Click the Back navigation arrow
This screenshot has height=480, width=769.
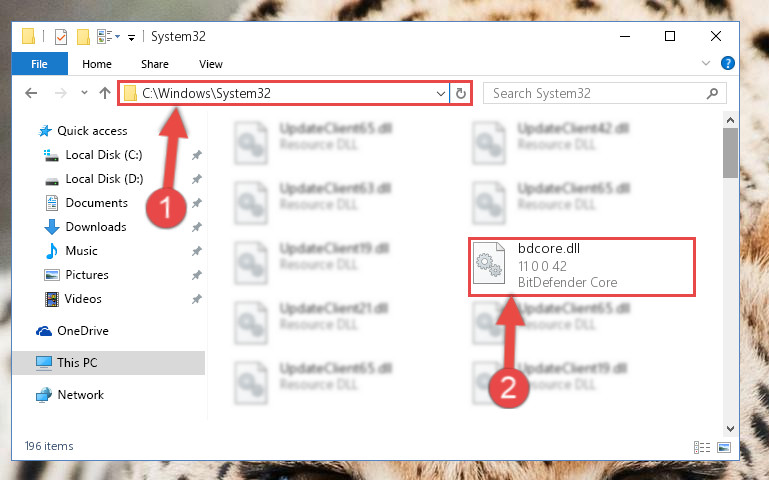click(31, 93)
